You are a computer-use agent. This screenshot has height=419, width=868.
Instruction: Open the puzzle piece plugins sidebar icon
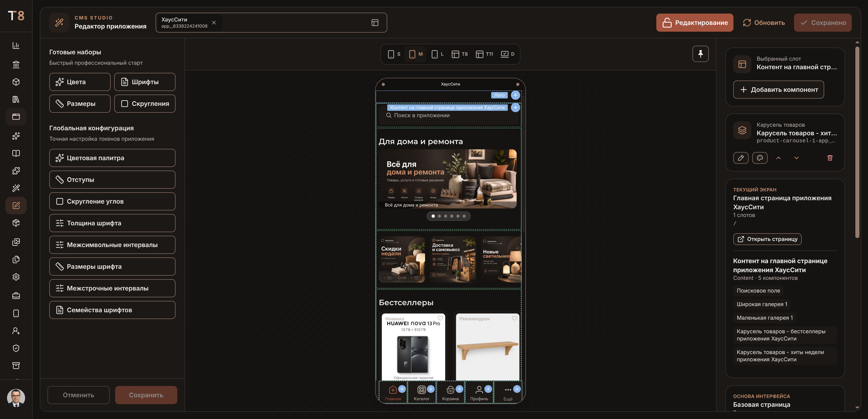pyautogui.click(x=16, y=171)
